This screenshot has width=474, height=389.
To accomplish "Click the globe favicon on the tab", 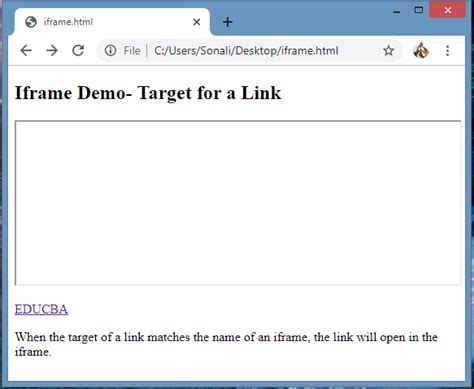I will click(31, 22).
